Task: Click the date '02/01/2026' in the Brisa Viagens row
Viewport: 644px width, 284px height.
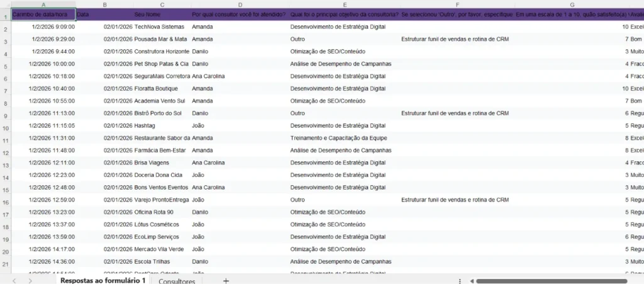Action: click(x=118, y=162)
